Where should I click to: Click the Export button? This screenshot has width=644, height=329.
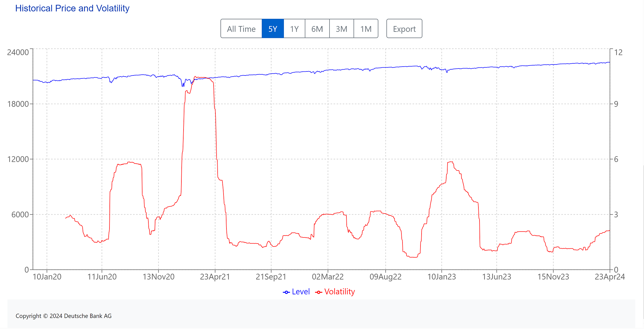404,28
